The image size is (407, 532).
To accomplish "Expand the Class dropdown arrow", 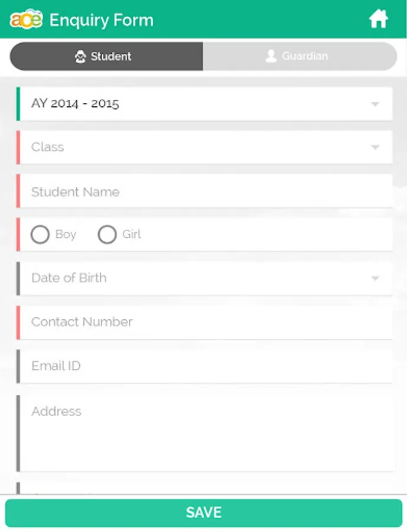I will tap(375, 147).
